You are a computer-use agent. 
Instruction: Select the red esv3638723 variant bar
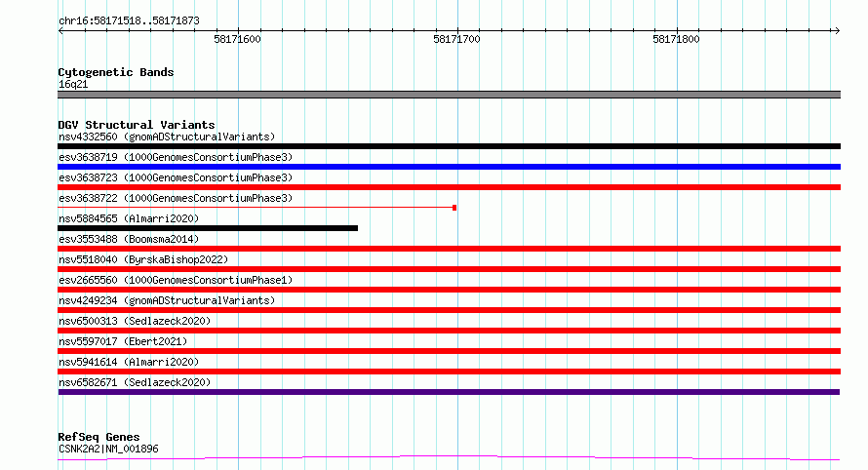[x=449, y=187]
